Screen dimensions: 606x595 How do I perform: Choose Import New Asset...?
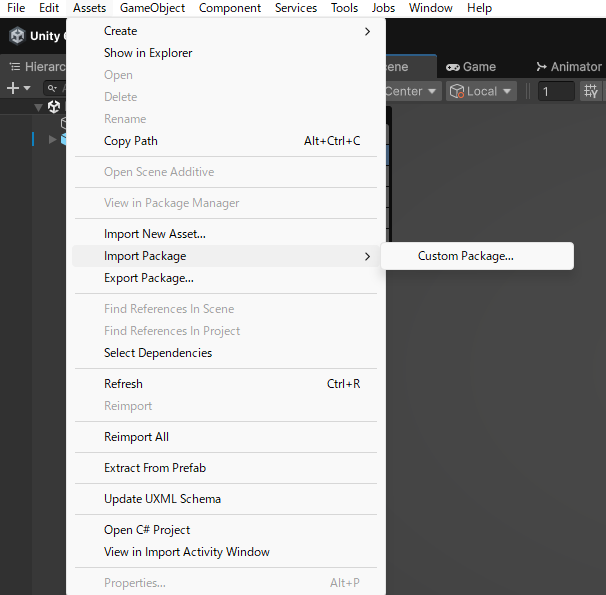226,234
